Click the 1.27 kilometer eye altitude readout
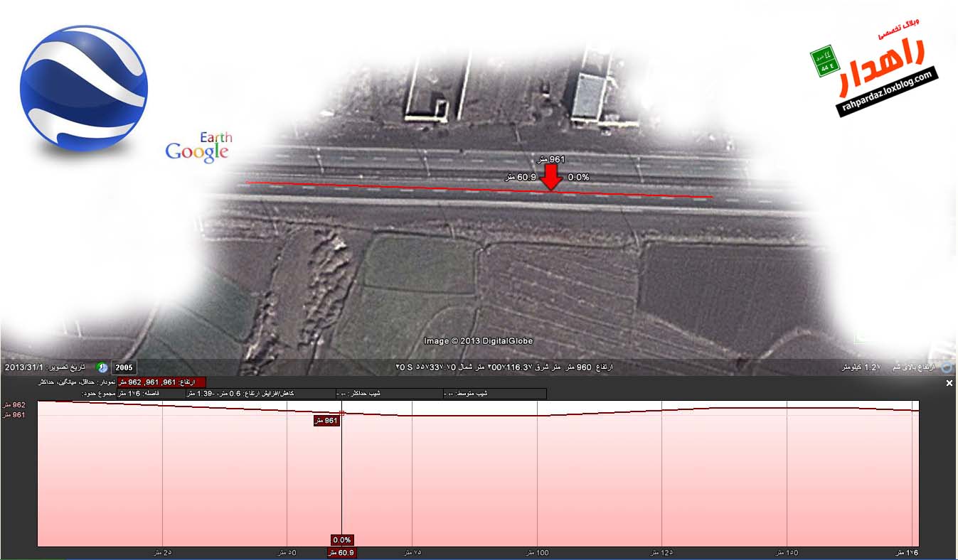 [x=861, y=367]
